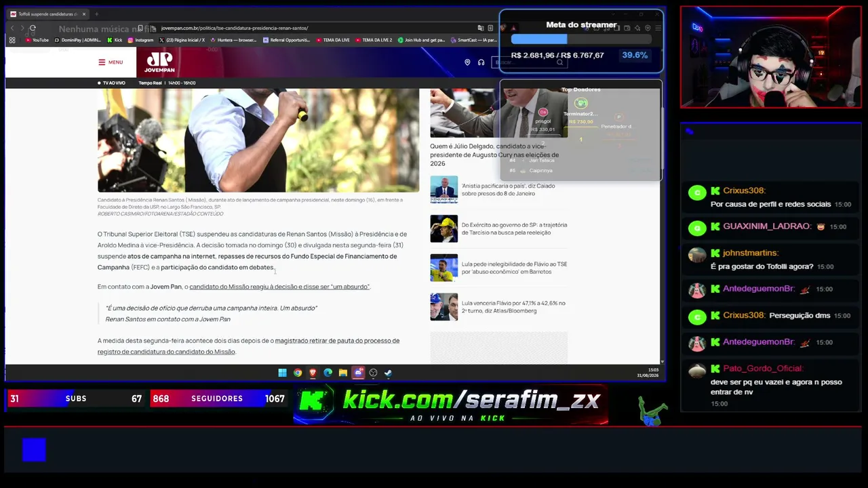Image resolution: width=868 pixels, height=488 pixels.
Task: Go forward using the browser forward arrow
Action: (x=22, y=28)
